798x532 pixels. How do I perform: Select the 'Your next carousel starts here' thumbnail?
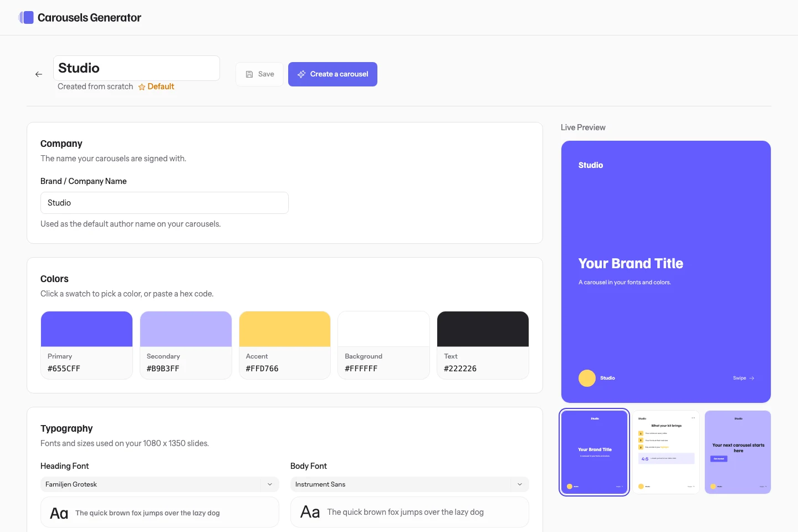pos(738,452)
